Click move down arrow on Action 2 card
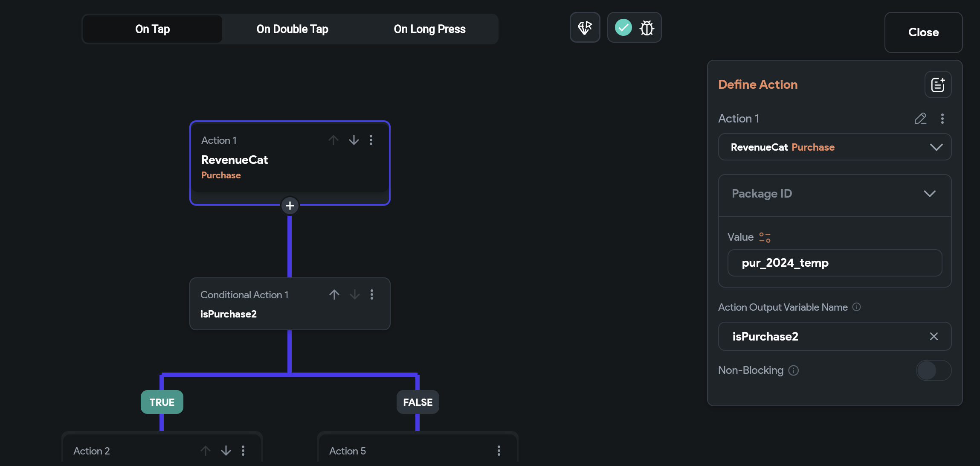The image size is (980, 466). [226, 451]
